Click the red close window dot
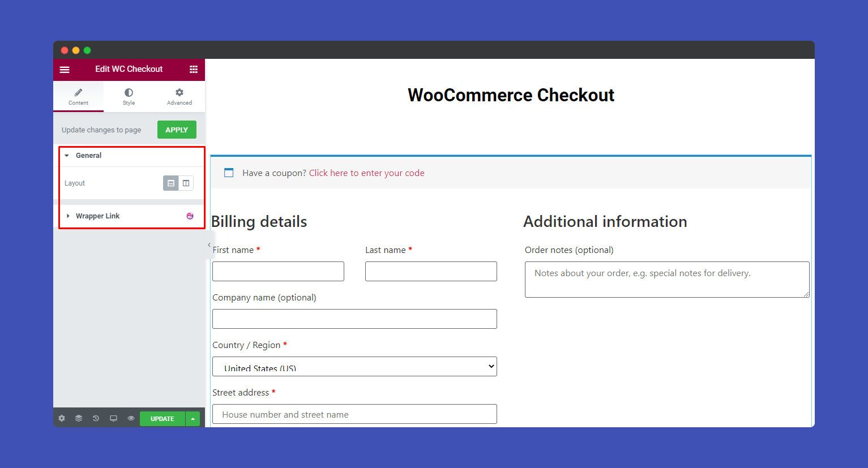This screenshot has width=868, height=468. tap(65, 50)
